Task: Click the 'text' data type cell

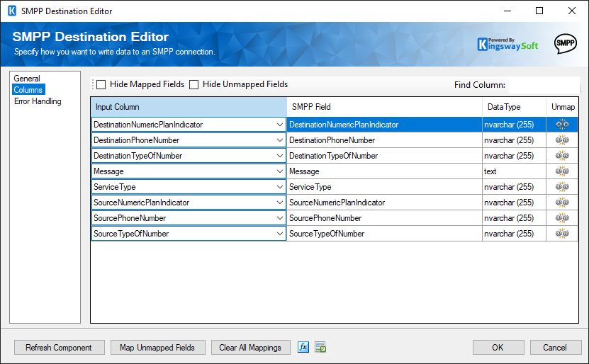Action: (514, 171)
